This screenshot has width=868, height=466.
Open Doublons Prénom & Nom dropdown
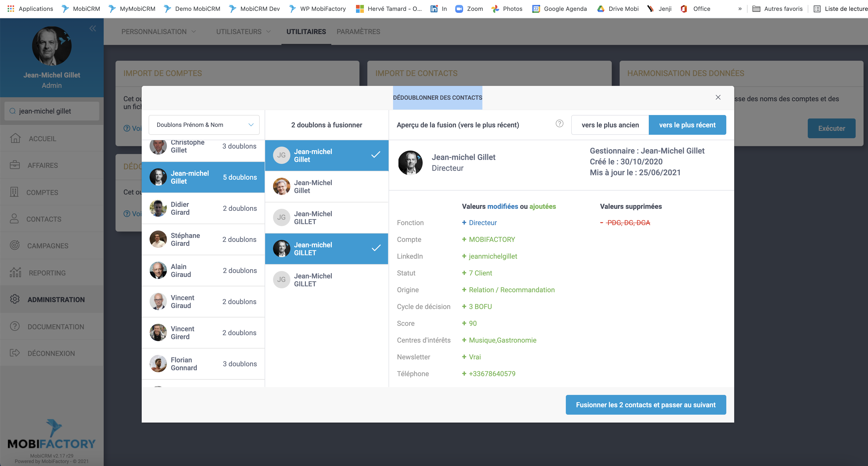pyautogui.click(x=204, y=125)
